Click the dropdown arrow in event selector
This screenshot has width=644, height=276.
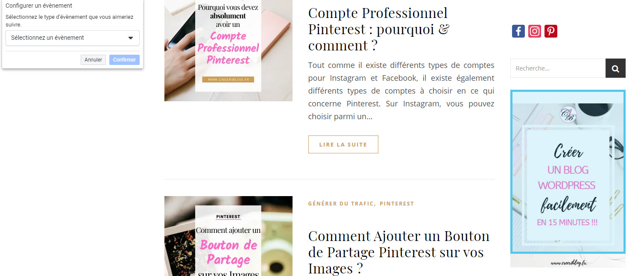click(131, 38)
